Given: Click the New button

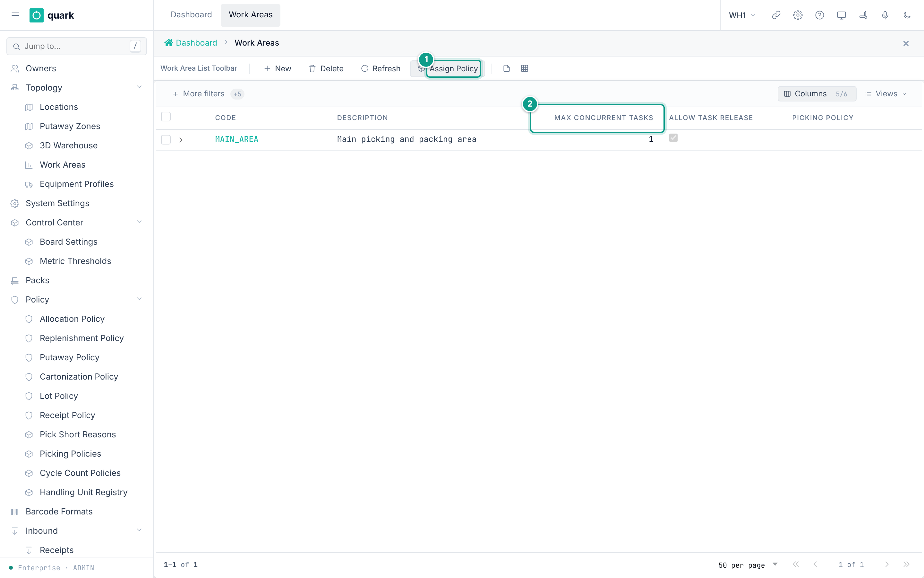Looking at the screenshot, I should (x=278, y=68).
